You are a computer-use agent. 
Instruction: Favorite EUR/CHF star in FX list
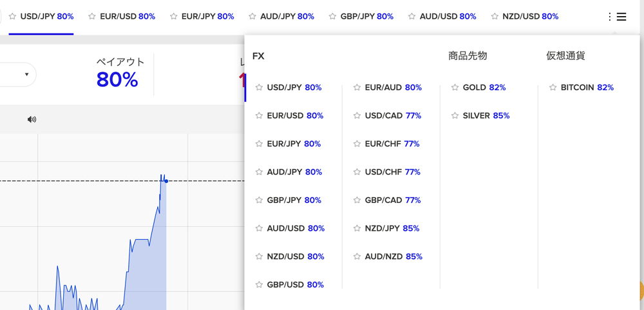click(x=357, y=144)
